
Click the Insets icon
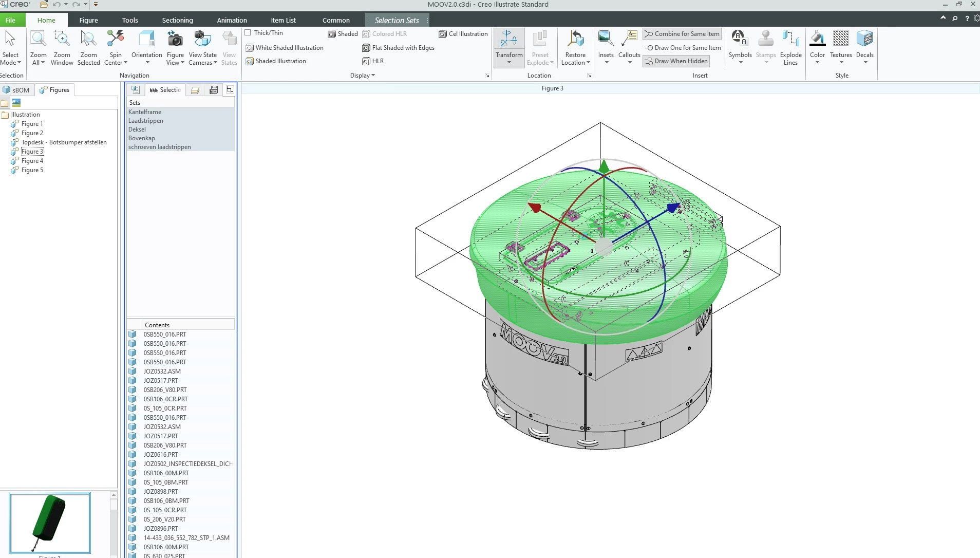coord(606,39)
